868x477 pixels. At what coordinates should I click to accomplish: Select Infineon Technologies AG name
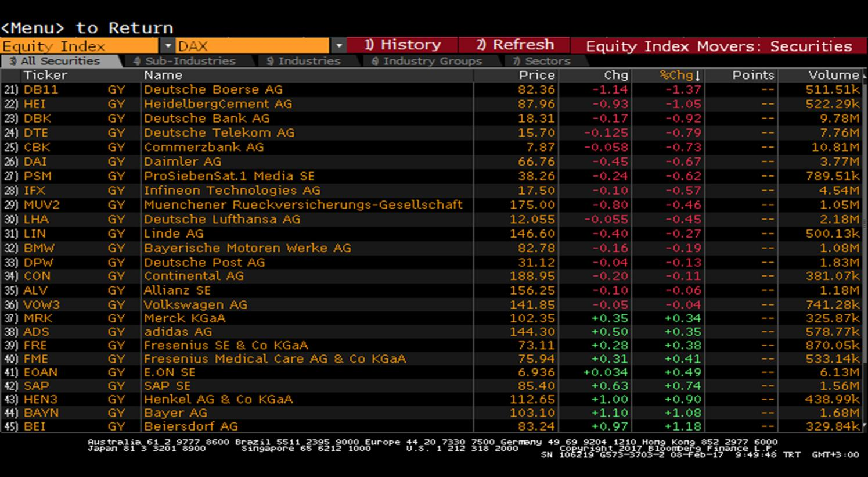click(232, 190)
